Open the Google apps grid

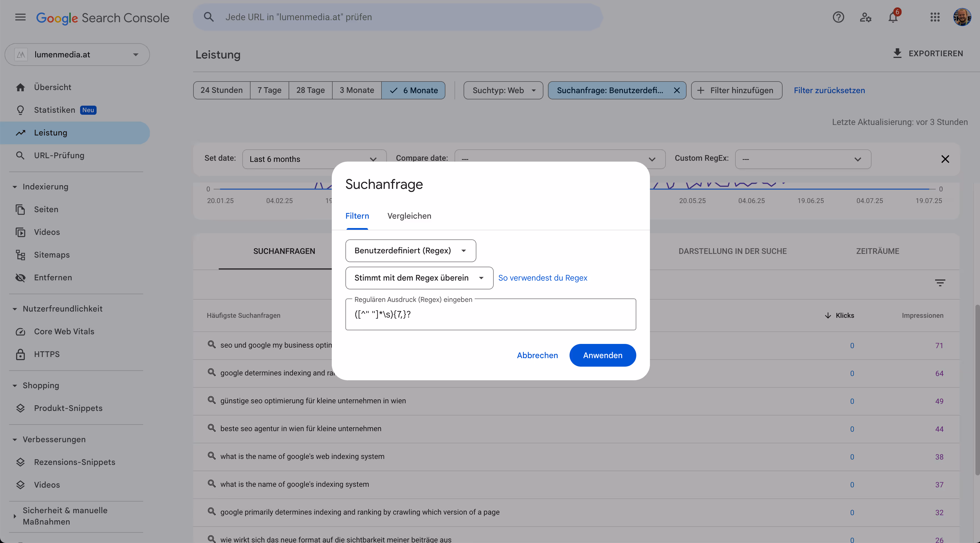pos(935,17)
